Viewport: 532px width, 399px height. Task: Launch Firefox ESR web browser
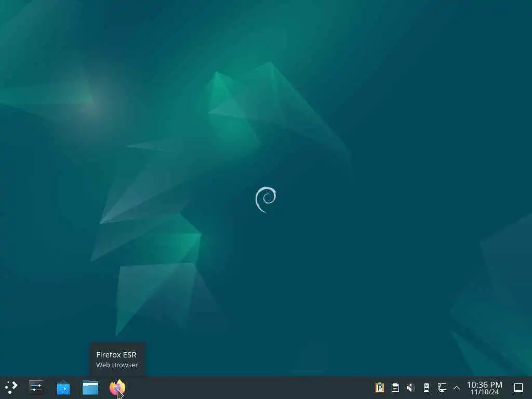point(117,388)
